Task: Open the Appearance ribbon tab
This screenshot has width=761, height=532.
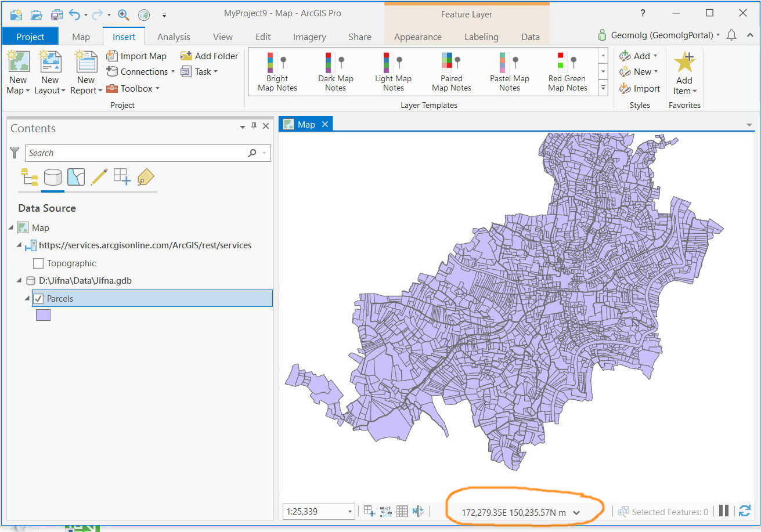Action: (x=417, y=37)
